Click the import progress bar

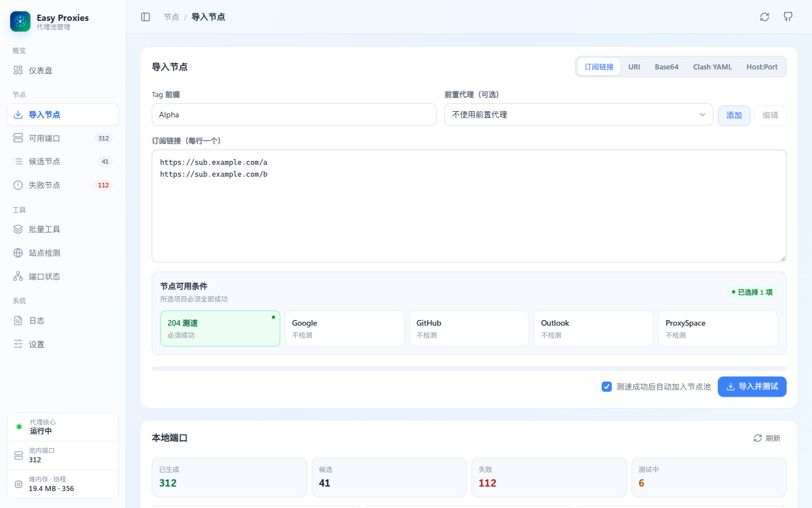tap(469, 369)
